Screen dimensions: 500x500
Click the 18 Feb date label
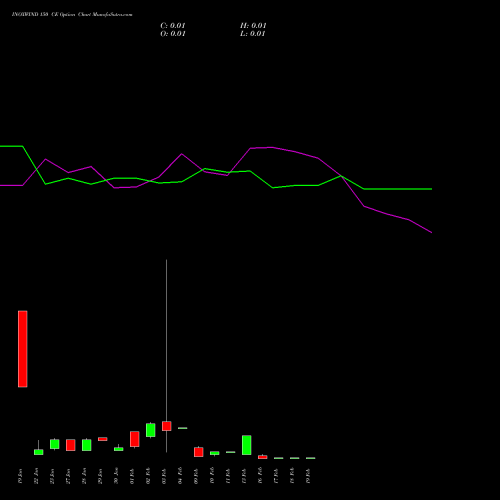(292, 476)
